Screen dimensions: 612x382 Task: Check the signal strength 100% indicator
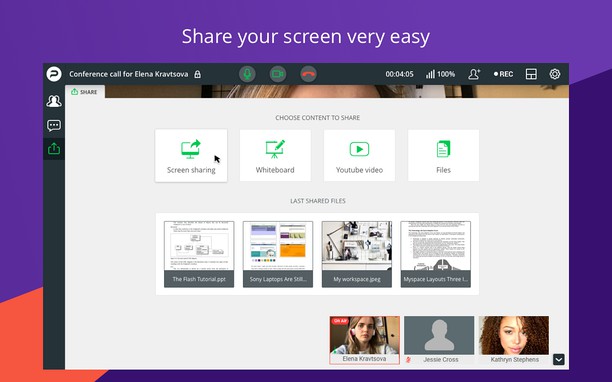pos(440,74)
